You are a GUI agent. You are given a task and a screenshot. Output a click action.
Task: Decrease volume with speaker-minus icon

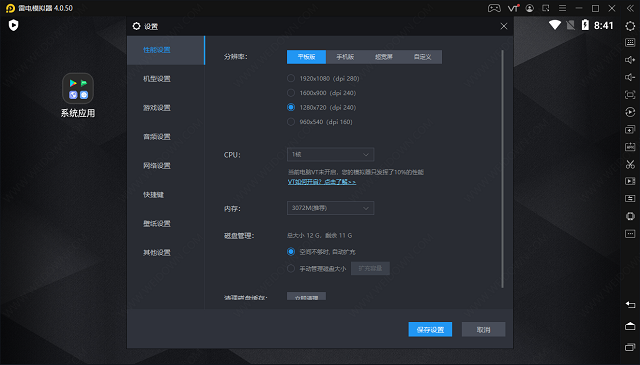coord(630,77)
